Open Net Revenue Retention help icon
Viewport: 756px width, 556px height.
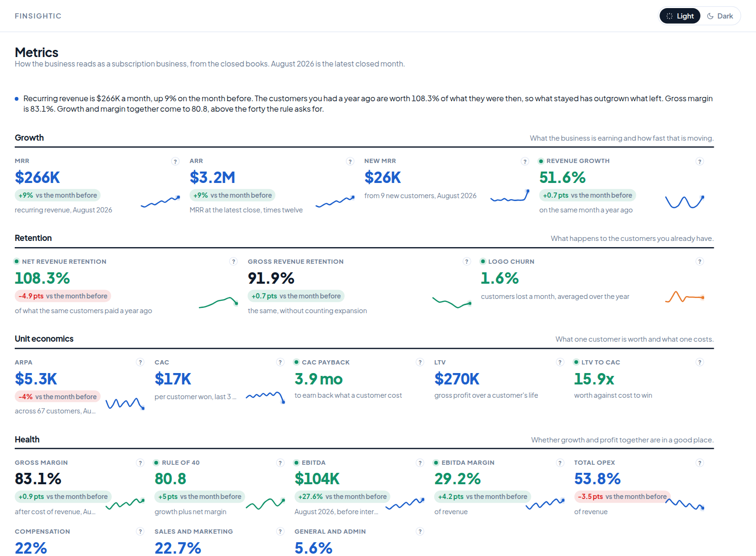(x=233, y=261)
